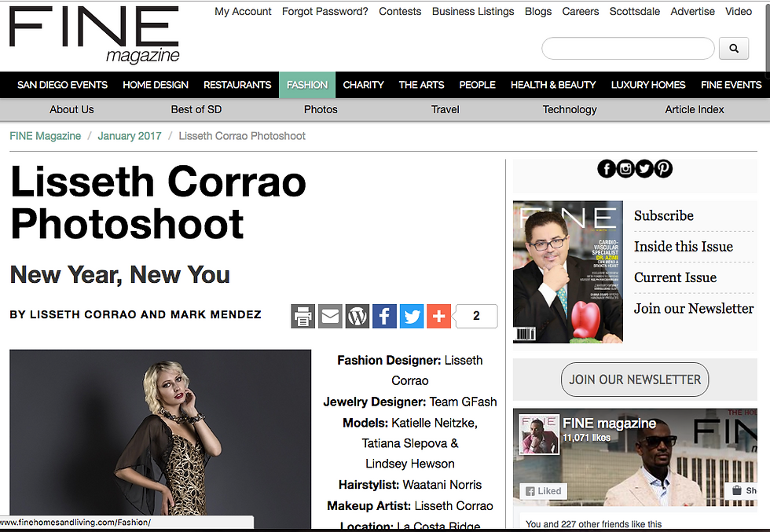Go to the Restaurants section
The image size is (770, 532).
click(237, 85)
